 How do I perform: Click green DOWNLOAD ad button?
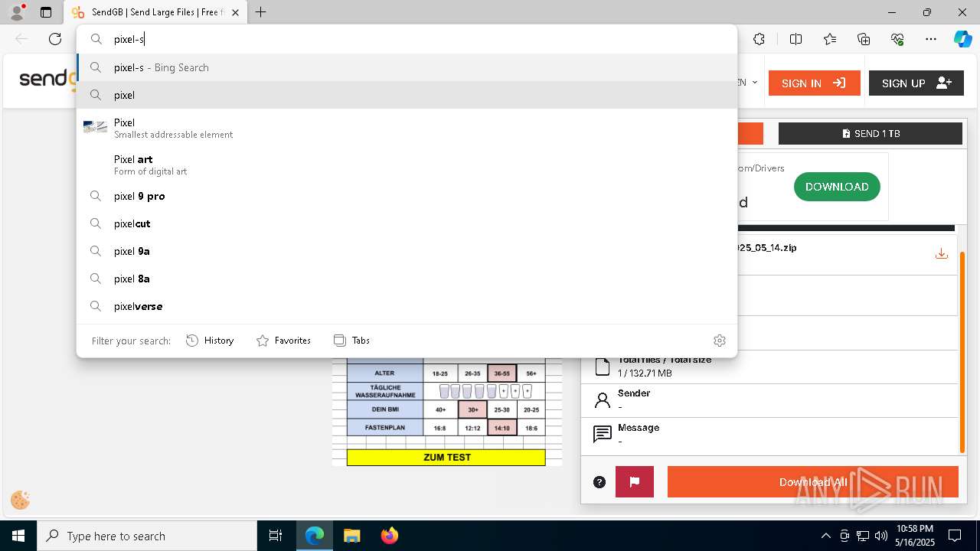coord(837,187)
